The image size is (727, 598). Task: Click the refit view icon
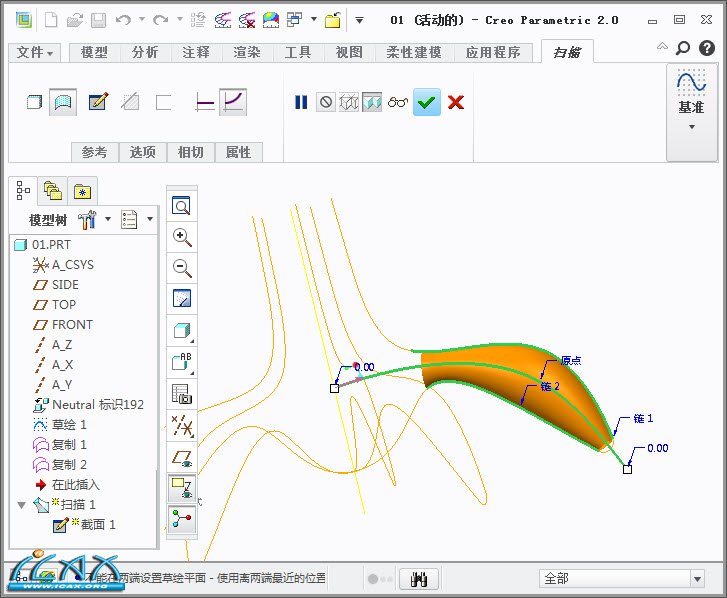point(181,207)
